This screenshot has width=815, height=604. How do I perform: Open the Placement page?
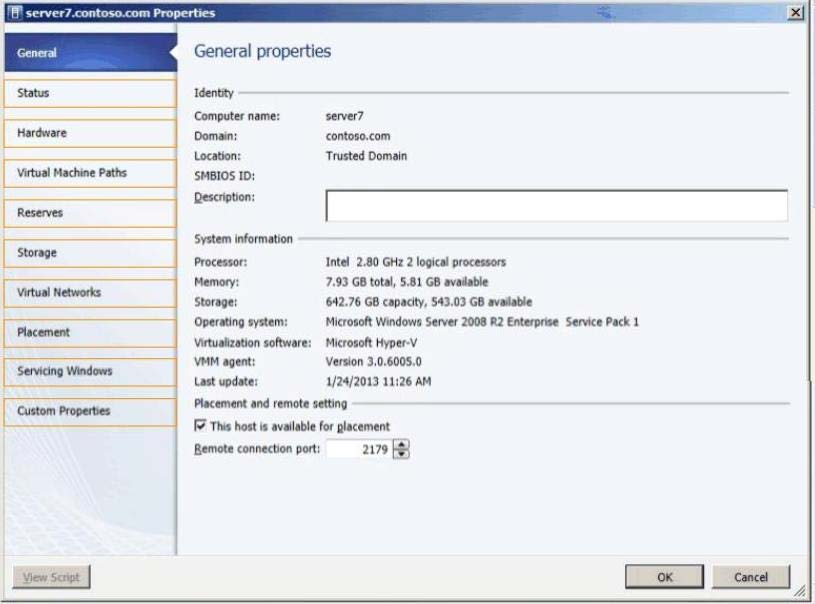click(x=90, y=332)
